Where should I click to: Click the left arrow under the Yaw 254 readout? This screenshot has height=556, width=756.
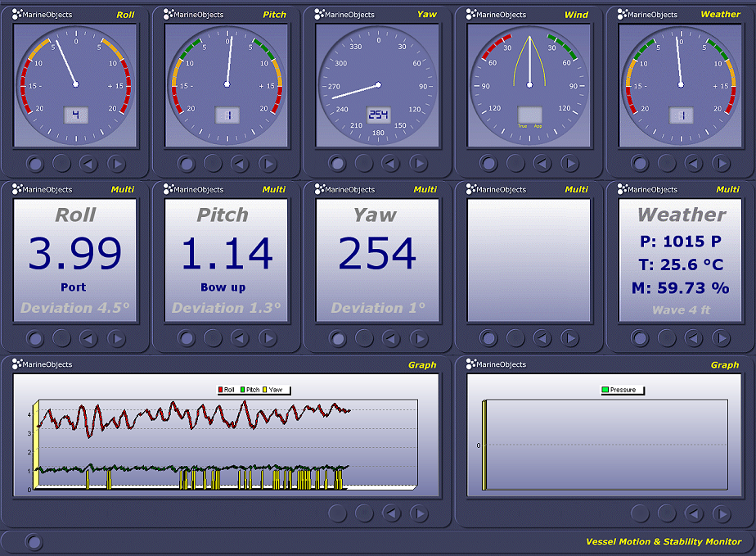pyautogui.click(x=390, y=339)
